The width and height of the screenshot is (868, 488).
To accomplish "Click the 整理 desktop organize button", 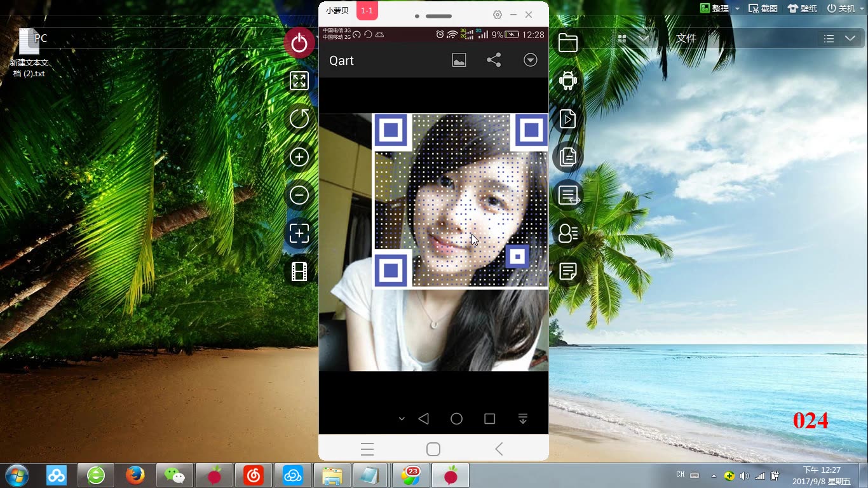I will click(x=715, y=8).
